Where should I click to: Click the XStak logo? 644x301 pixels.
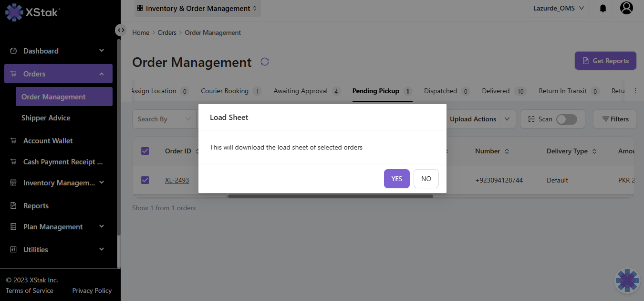32,12
